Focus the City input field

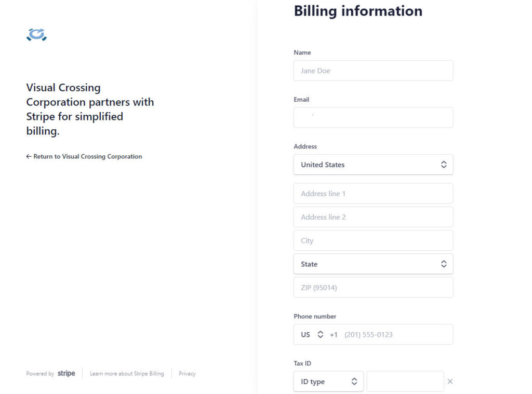(373, 240)
